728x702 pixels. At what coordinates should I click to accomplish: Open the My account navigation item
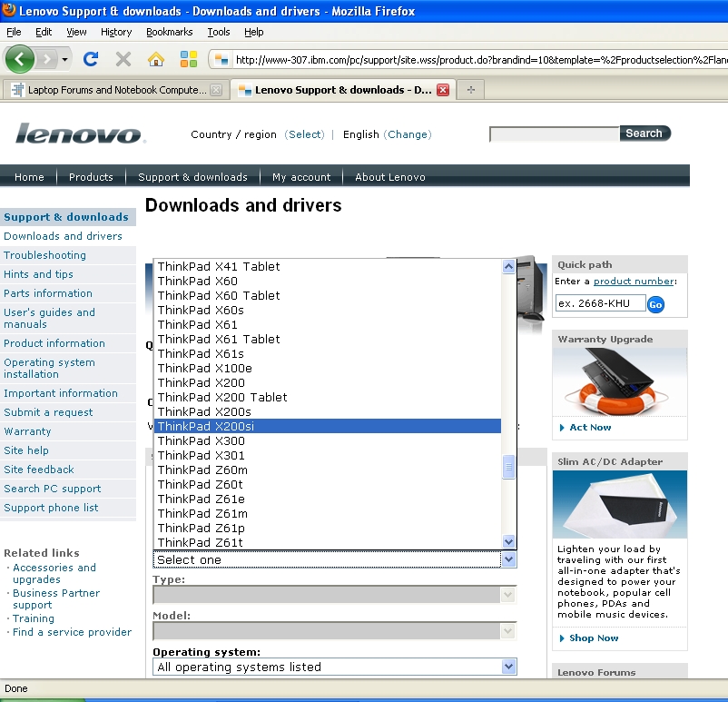(301, 177)
